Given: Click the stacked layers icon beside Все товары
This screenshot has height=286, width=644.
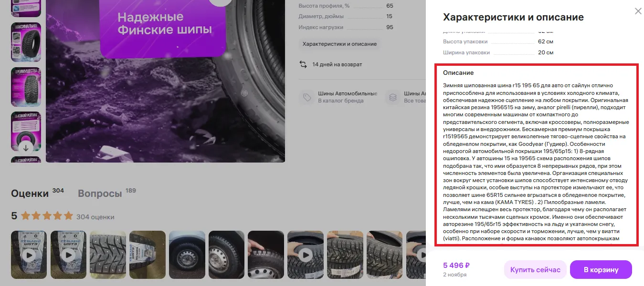Looking at the screenshot, I should click(392, 97).
